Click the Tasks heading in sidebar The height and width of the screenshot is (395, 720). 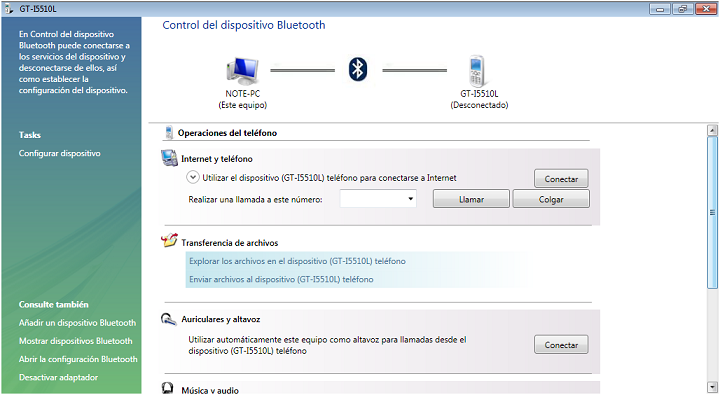(x=30, y=135)
